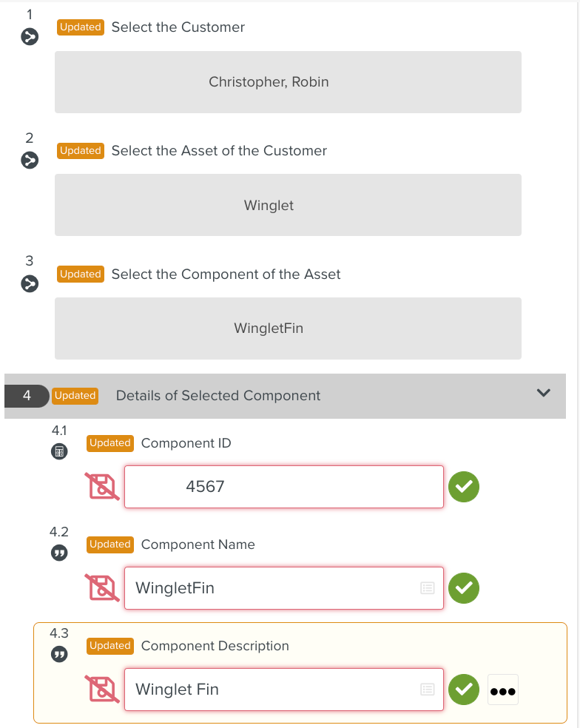Select the Winglet asset button
This screenshot has height=728, width=580.
click(x=288, y=205)
